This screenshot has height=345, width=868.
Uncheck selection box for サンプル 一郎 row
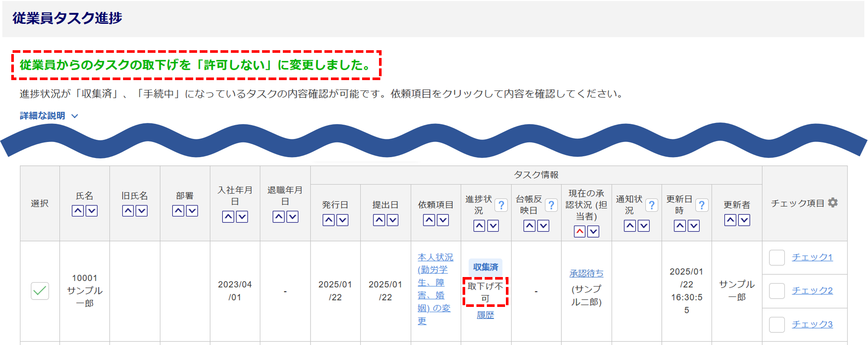point(40,291)
